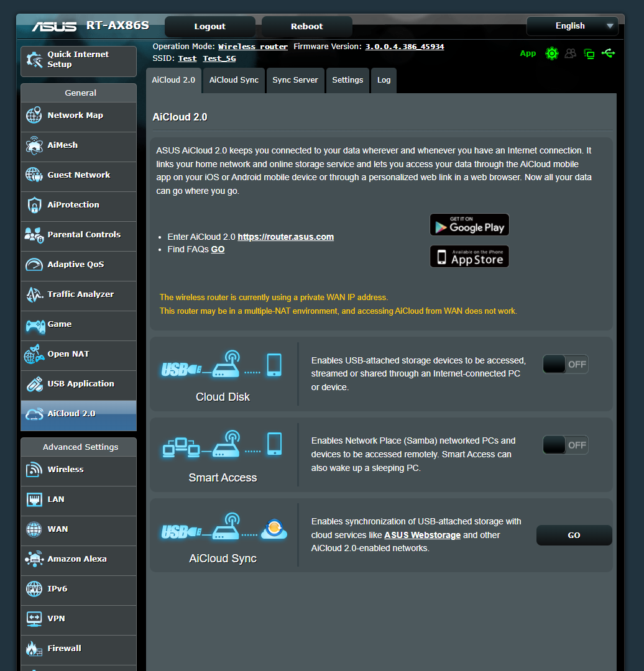Click the Wireless router operation mode link
The height and width of the screenshot is (671, 644).
(252, 47)
